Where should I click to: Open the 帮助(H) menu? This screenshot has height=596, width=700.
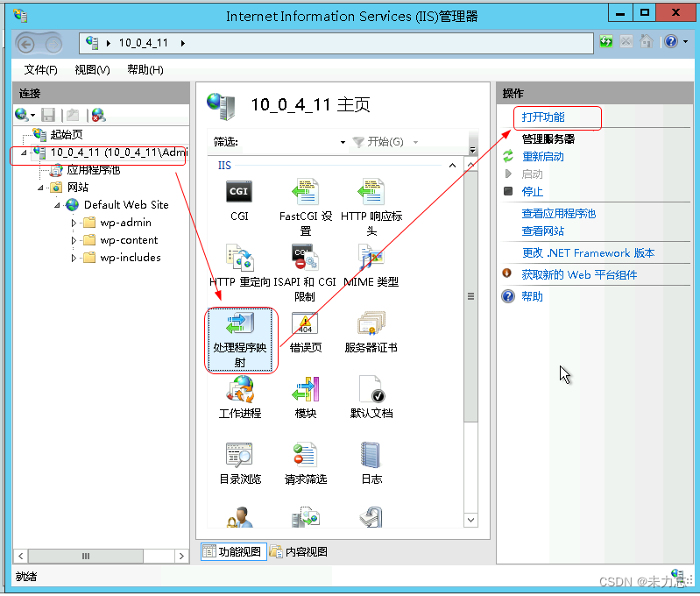(145, 70)
